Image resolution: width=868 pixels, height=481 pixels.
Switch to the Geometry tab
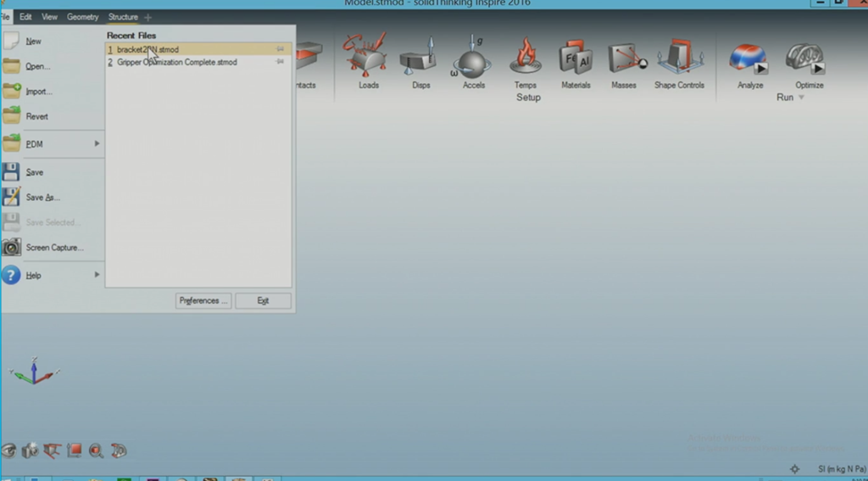click(x=82, y=17)
